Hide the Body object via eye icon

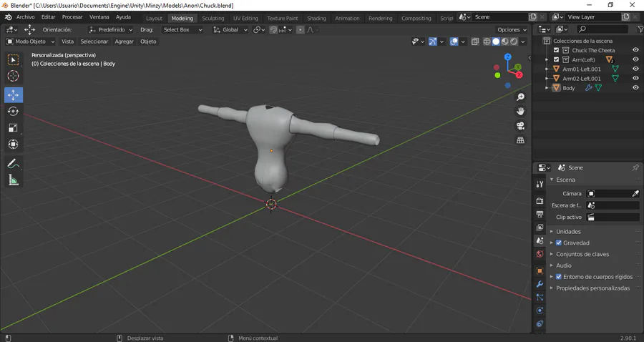tap(636, 87)
